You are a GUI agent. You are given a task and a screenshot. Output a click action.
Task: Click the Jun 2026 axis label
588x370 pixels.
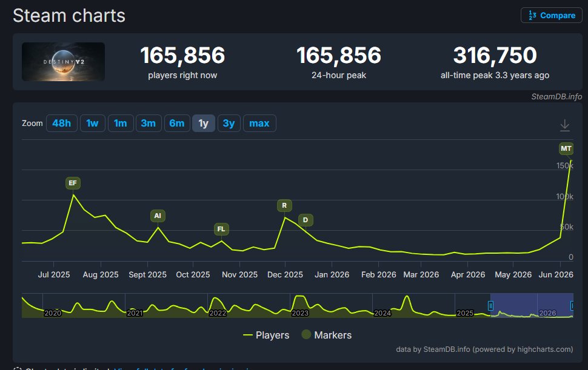556,274
